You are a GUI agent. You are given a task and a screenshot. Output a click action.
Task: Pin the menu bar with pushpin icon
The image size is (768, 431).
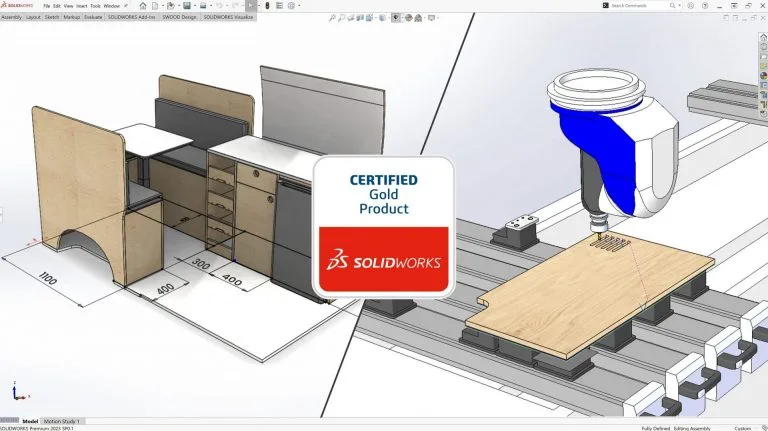click(x=126, y=6)
